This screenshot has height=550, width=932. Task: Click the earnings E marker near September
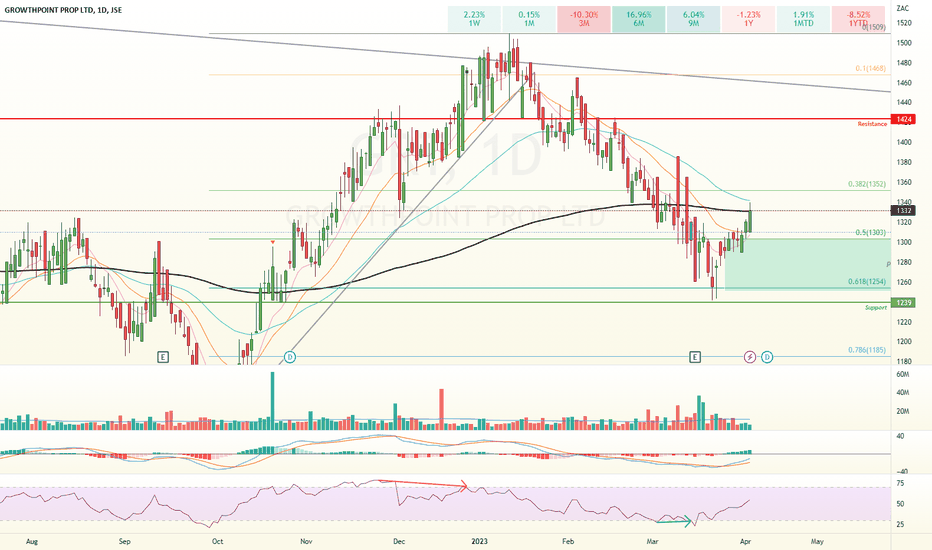click(x=163, y=357)
